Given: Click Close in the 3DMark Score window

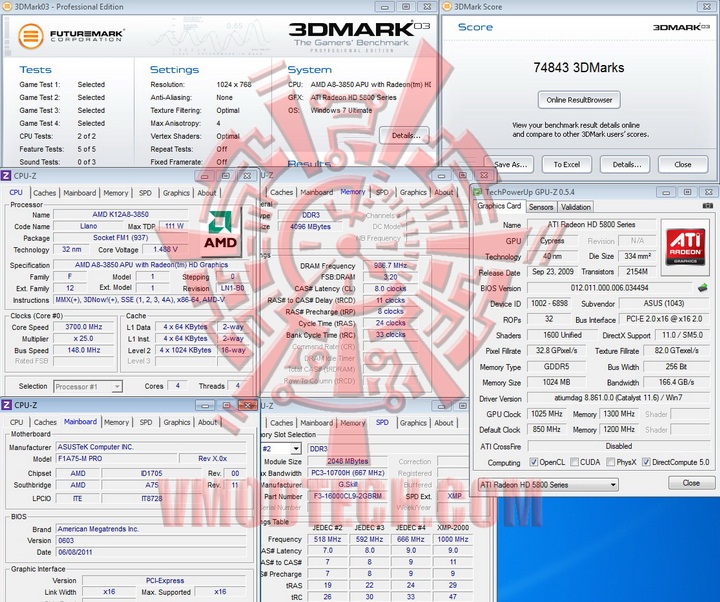Looking at the screenshot, I should point(682,164).
